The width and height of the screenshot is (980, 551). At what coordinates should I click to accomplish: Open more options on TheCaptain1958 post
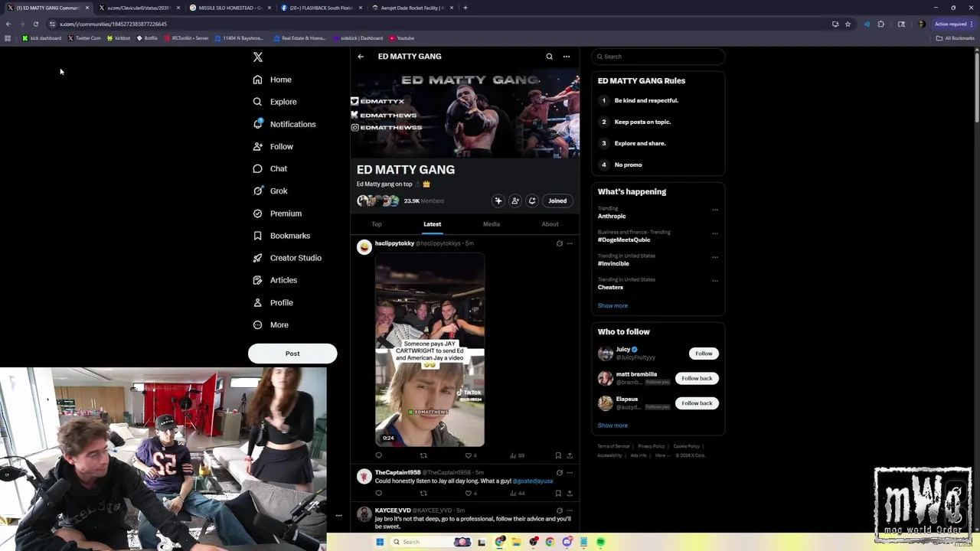[x=570, y=473]
